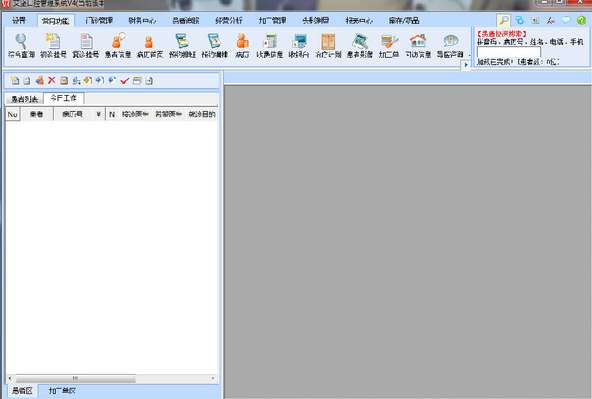Screen dimensions: 592x399
Task: Click the new document icon in list toolbar
Action: click(15, 80)
